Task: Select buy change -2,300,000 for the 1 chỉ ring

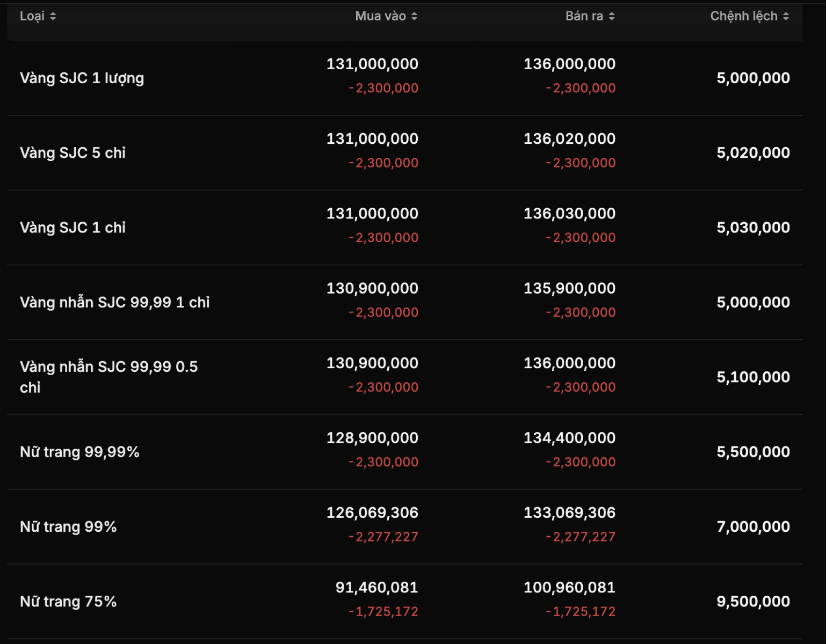Action: tap(383, 312)
